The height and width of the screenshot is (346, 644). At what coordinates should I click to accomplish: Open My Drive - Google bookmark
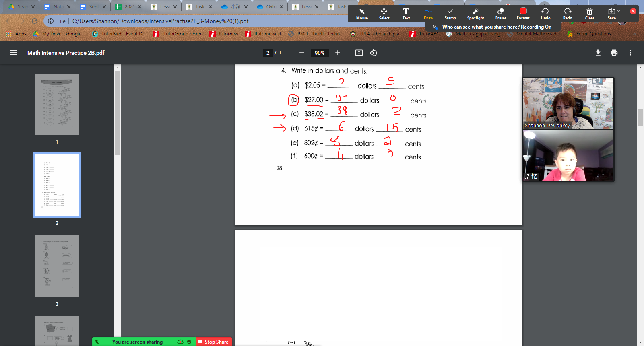(59, 34)
